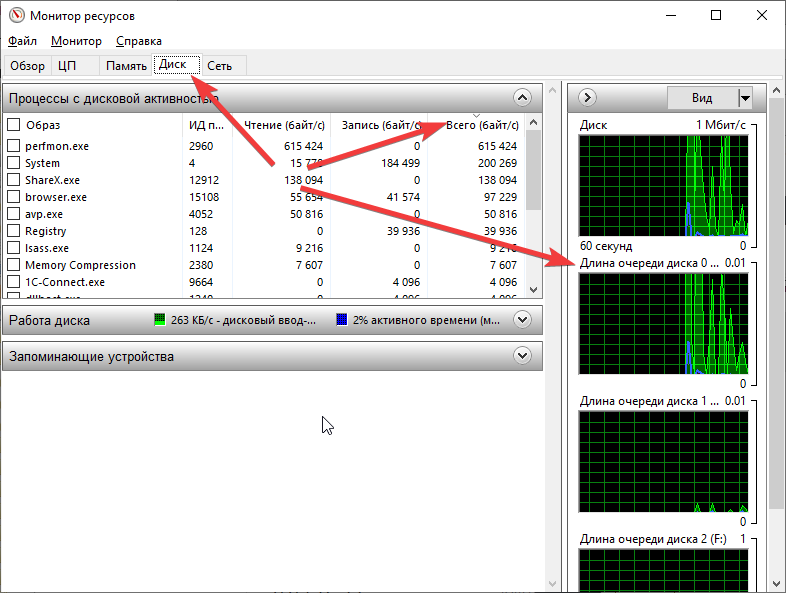Click the Диск throughput graph
The image size is (786, 593).
pos(663,185)
